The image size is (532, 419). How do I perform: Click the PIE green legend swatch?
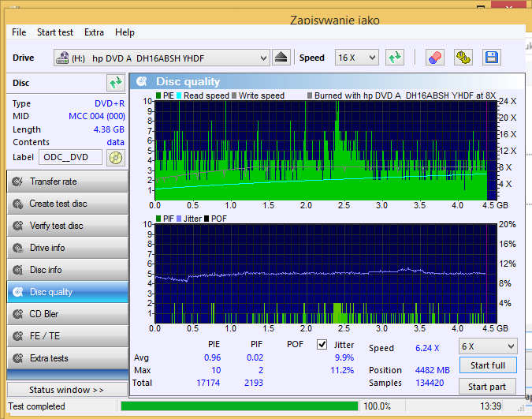tap(158, 95)
